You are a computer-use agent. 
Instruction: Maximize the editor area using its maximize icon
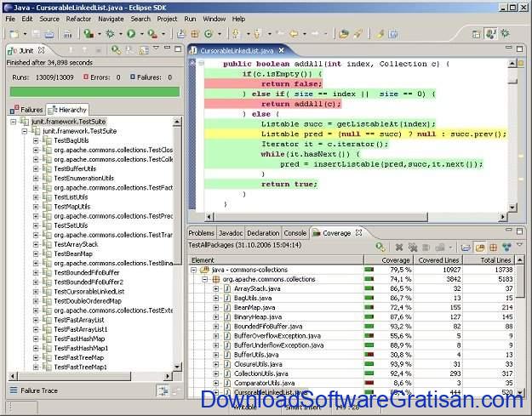pos(519,49)
